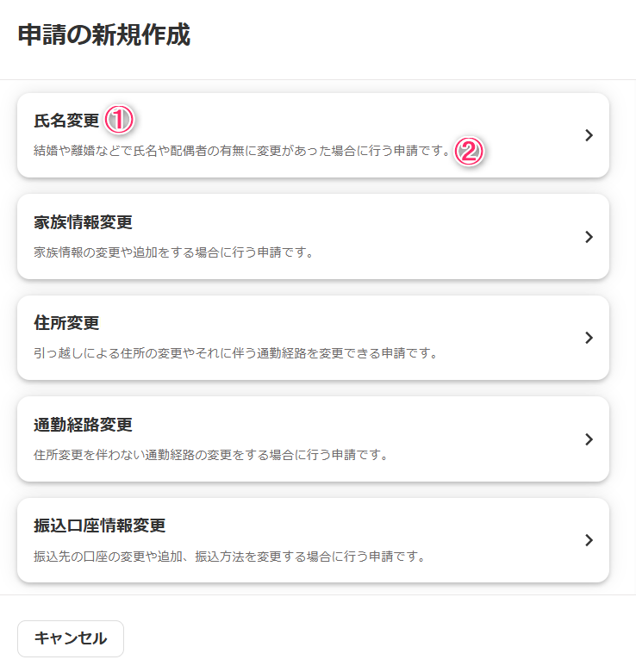Click the pink number 1 annotation badge
This screenshot has height=672, width=636.
point(119,120)
